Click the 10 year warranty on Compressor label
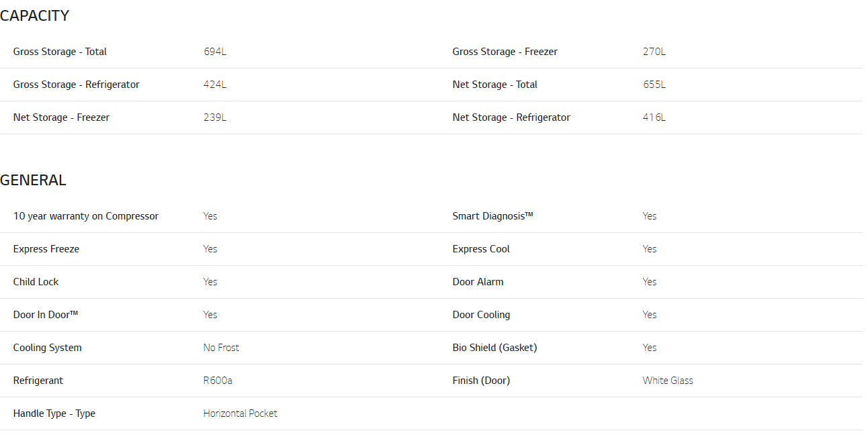The height and width of the screenshot is (443, 868). 86,216
